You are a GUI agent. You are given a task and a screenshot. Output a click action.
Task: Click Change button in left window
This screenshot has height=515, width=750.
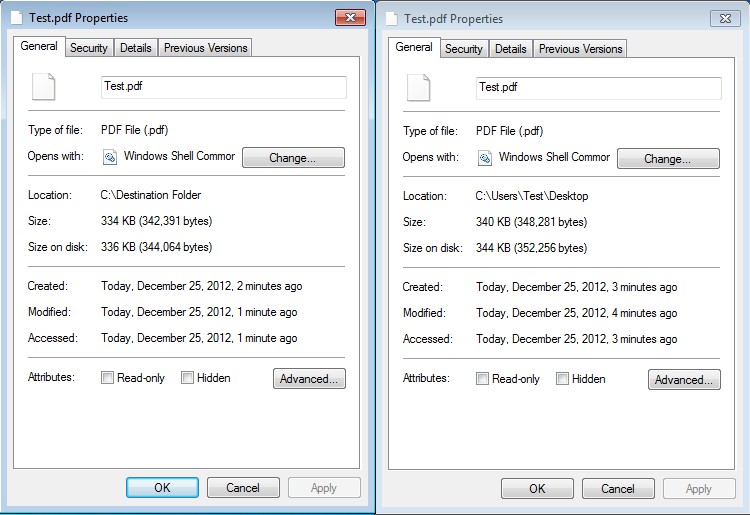[293, 157]
